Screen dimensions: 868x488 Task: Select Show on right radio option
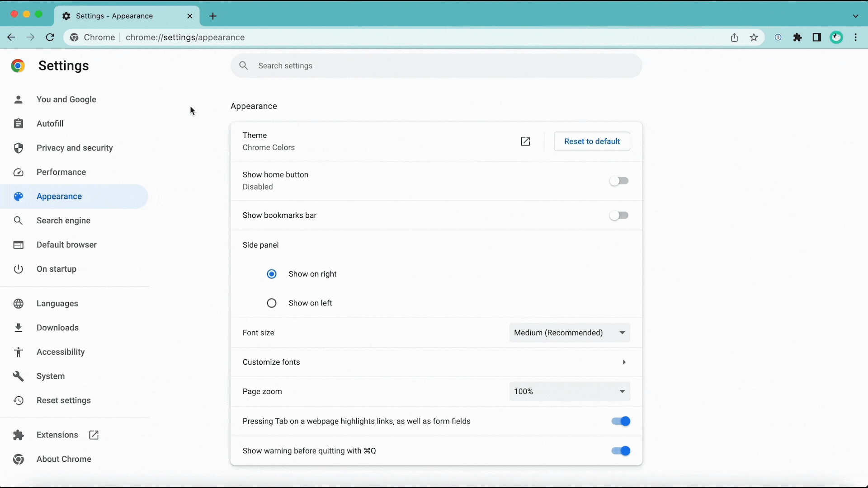tap(272, 274)
